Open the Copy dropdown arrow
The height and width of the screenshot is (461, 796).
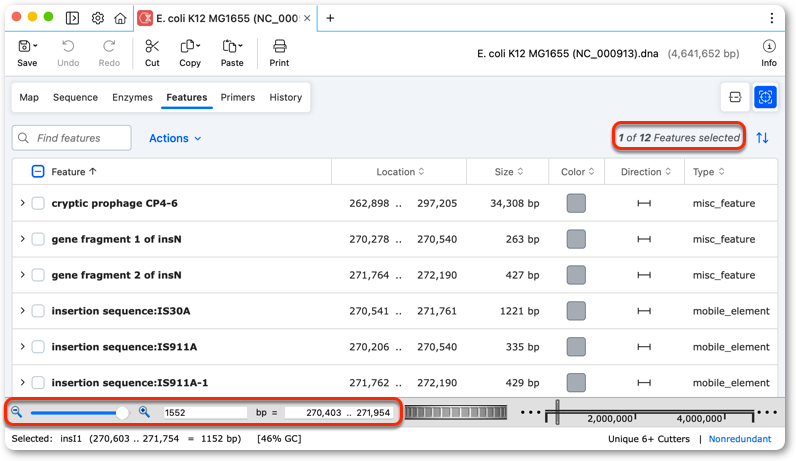[x=198, y=46]
